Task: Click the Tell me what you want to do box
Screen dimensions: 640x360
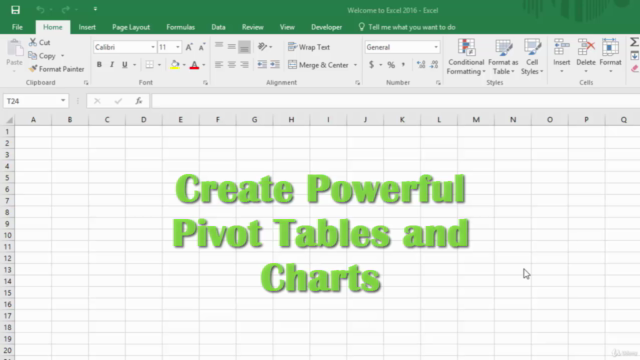Action: [407, 27]
